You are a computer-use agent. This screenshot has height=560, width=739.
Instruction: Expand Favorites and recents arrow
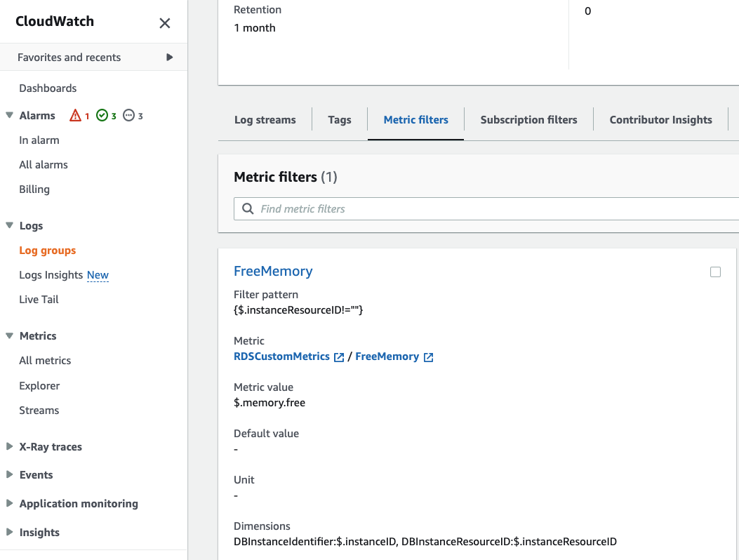169,57
